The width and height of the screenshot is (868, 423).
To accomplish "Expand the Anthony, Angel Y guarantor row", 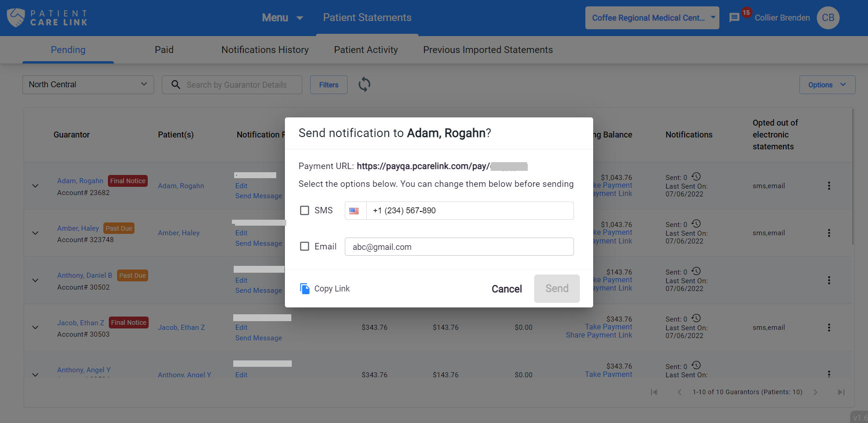I will (35, 375).
